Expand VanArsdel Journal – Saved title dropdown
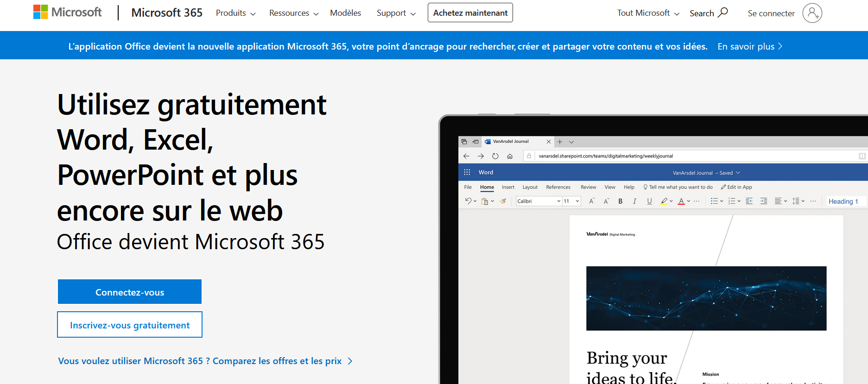Viewport: 868px width, 384px height. click(x=706, y=173)
